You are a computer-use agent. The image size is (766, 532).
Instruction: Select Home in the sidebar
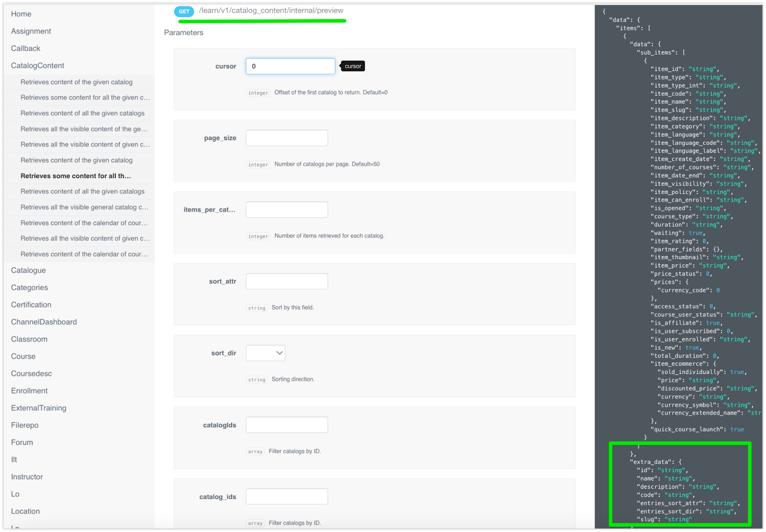[x=21, y=14]
